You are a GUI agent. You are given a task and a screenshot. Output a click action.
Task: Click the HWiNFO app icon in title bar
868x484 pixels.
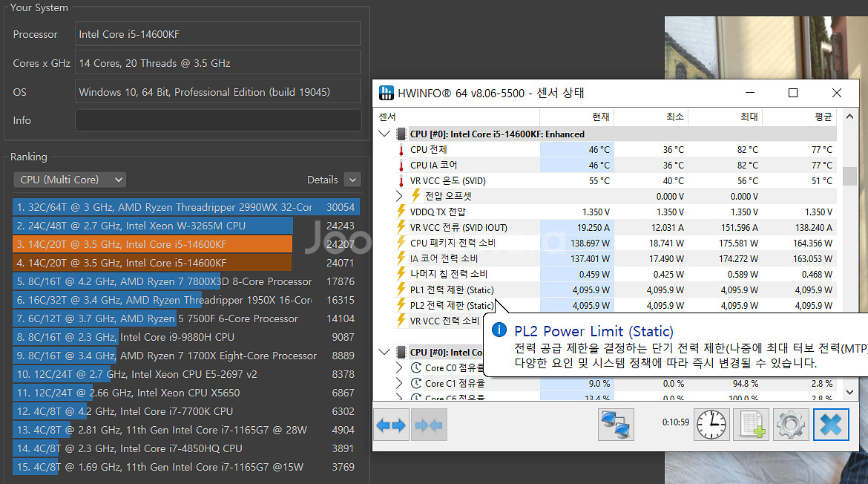click(386, 93)
